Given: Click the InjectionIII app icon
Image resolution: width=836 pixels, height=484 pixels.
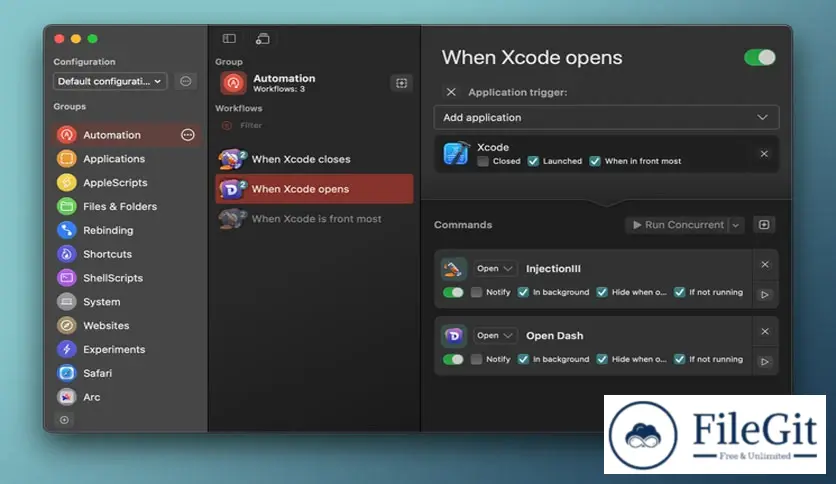Looking at the screenshot, I should (454, 269).
